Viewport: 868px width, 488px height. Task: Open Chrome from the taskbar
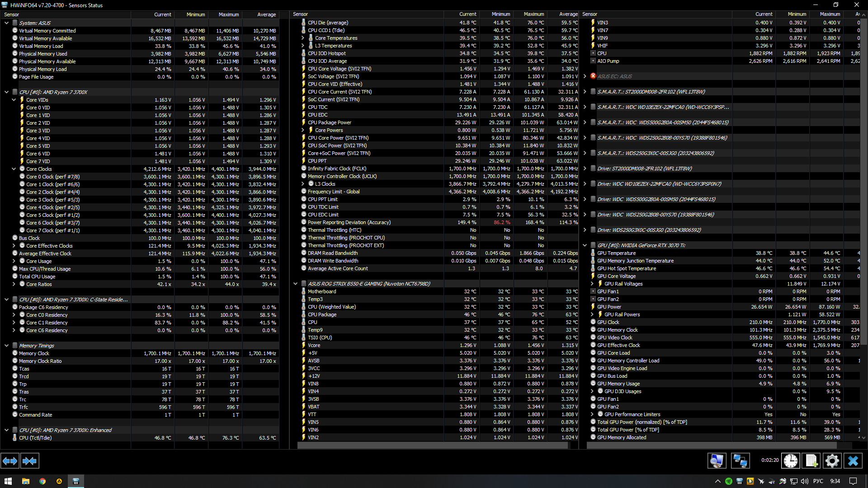(x=42, y=481)
